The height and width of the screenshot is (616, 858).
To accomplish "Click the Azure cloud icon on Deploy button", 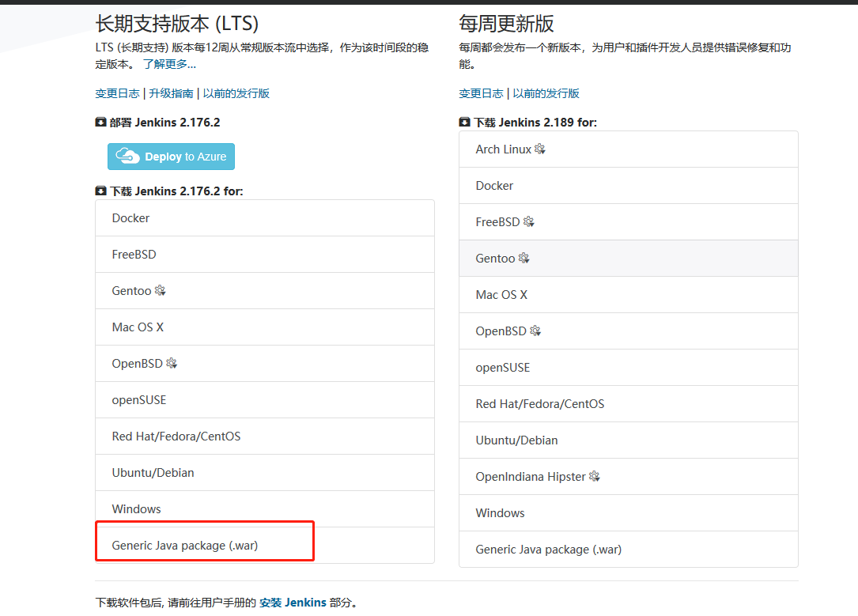I will 127,156.
